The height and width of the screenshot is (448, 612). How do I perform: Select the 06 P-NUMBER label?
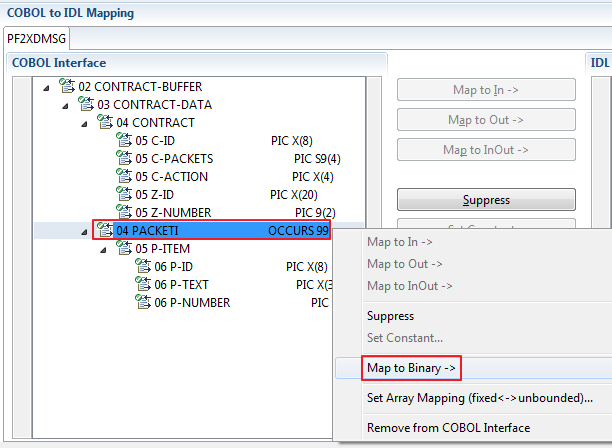coord(192,302)
